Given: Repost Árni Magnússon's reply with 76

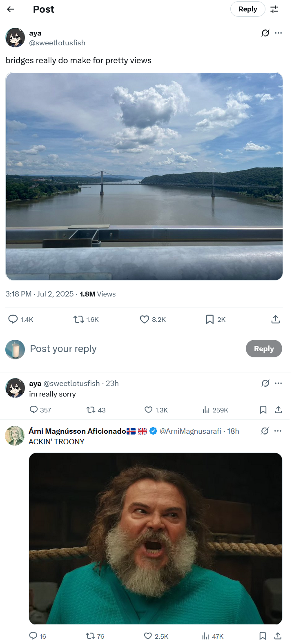Looking at the screenshot, I should [x=90, y=636].
